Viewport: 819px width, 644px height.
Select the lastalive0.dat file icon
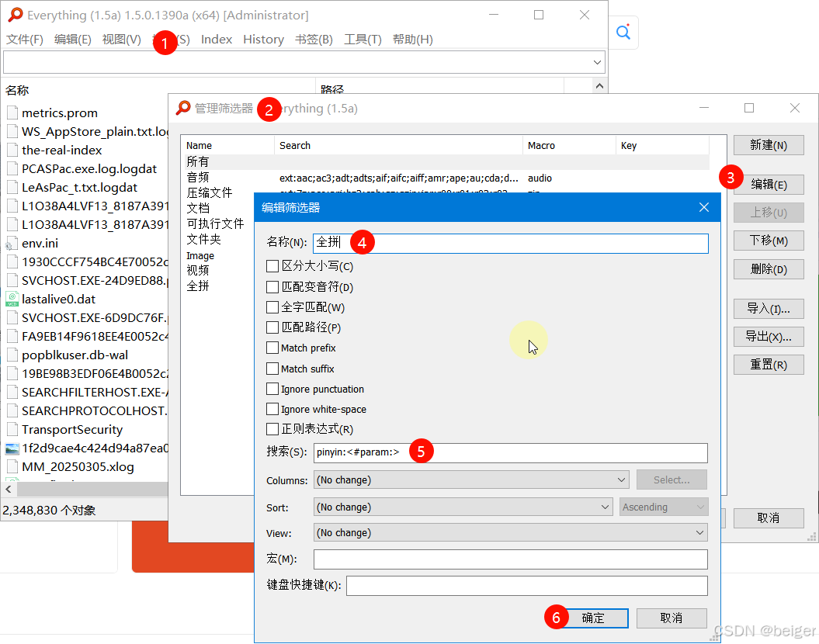click(x=12, y=299)
